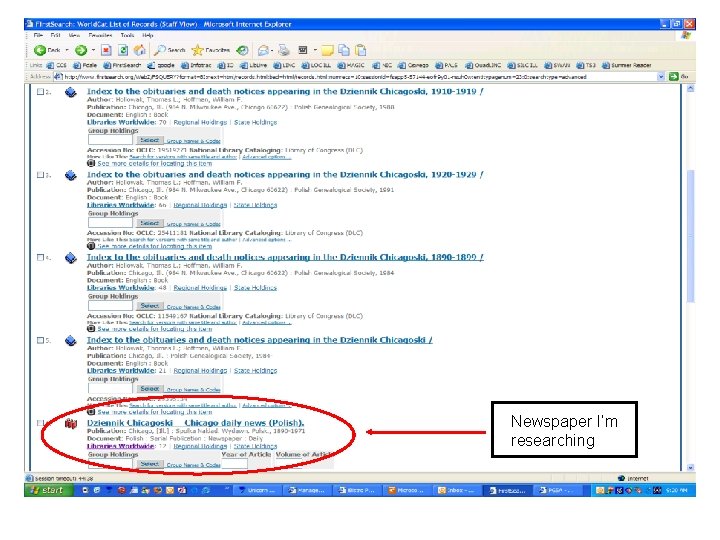
Task: Switch to Inbox taskbar window
Action: tap(456, 490)
